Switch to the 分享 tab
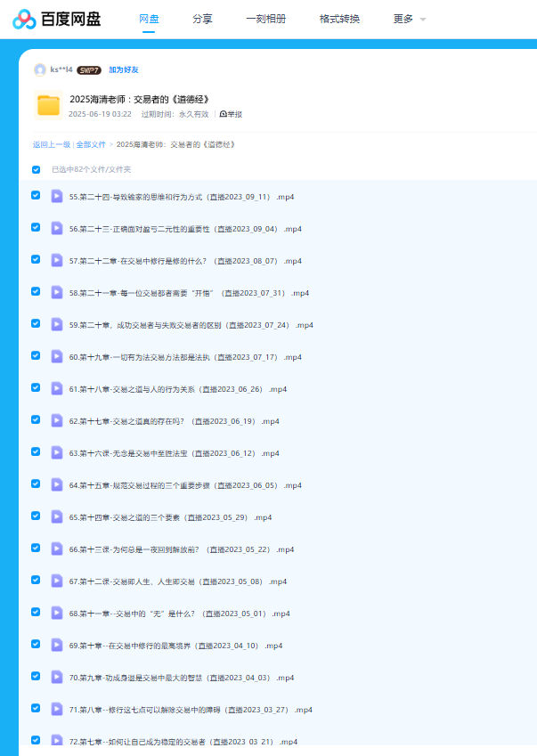537x756 pixels. (x=202, y=19)
